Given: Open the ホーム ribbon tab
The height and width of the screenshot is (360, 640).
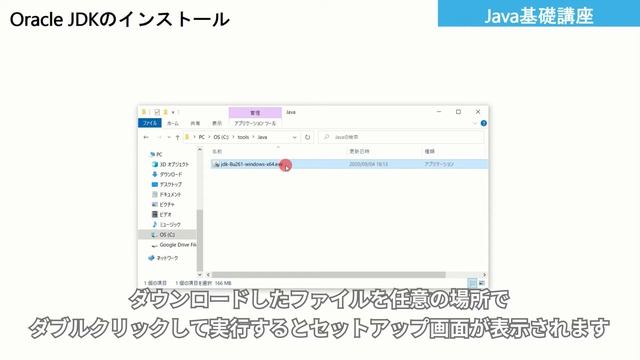Looking at the screenshot, I should 173,123.
